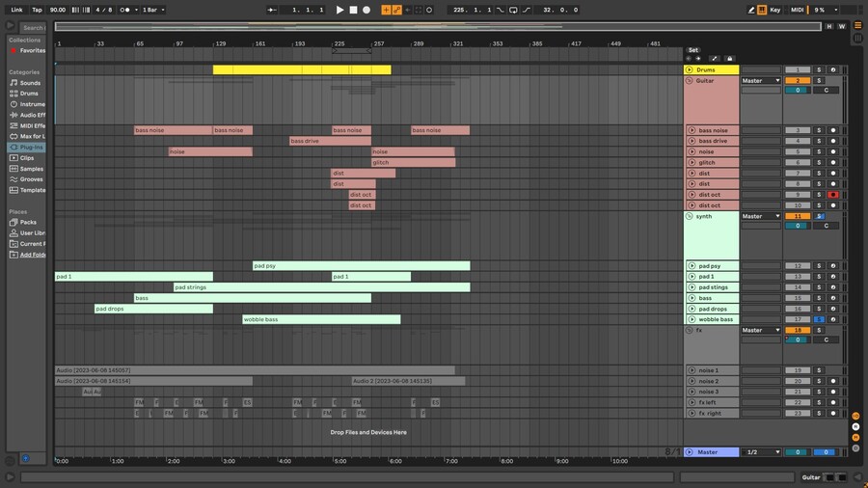Show In/Out section toggle
The width and height of the screenshot is (868, 488).
(x=855, y=416)
